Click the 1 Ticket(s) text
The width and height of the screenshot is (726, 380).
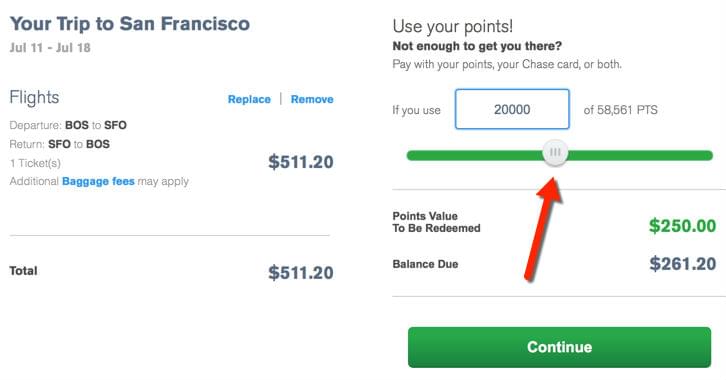tap(35, 163)
